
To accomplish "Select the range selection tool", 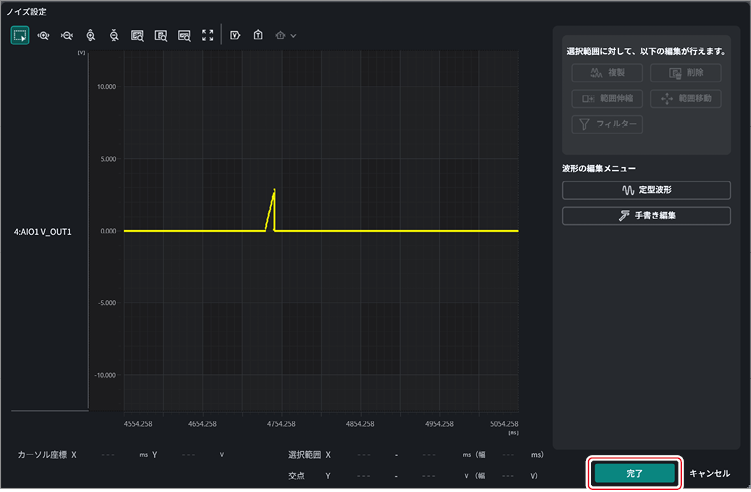I will pos(20,35).
